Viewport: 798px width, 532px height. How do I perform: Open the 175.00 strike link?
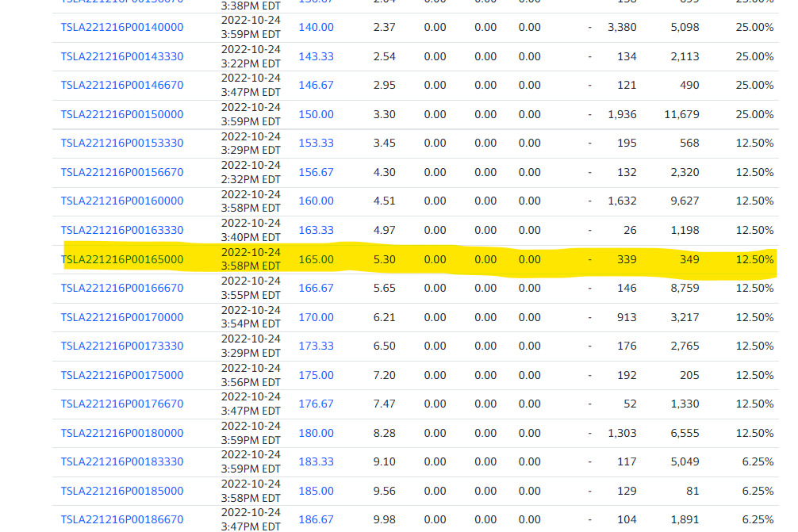(x=316, y=375)
